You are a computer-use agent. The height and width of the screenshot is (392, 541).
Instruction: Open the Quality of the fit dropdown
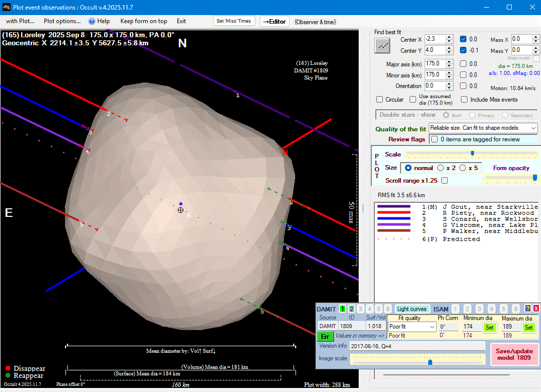coord(483,128)
